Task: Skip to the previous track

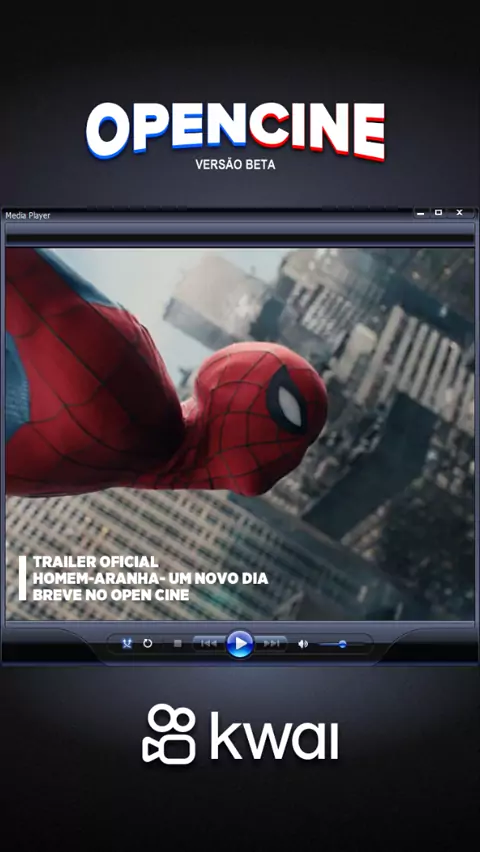Action: click(209, 643)
